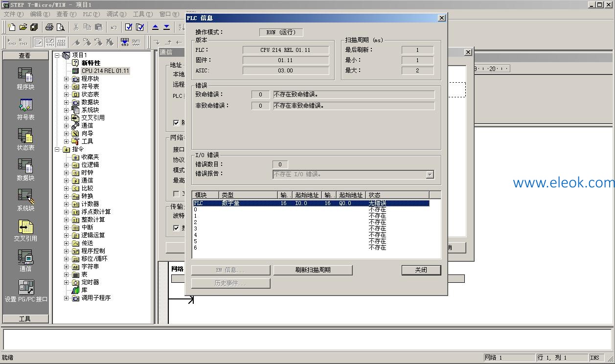Open the 调试 menu
Image resolution: width=615 pixels, height=364 pixels.
coord(116,14)
